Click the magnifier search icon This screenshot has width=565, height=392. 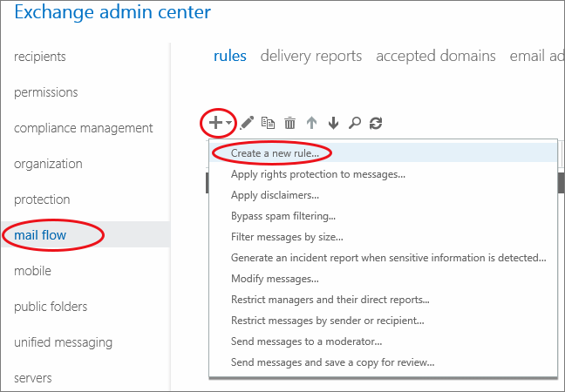coord(354,124)
